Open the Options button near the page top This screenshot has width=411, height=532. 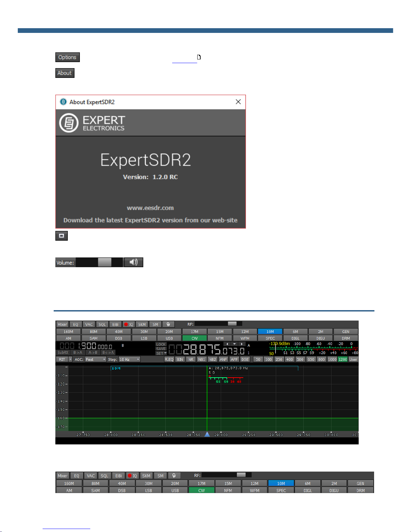coord(67,57)
